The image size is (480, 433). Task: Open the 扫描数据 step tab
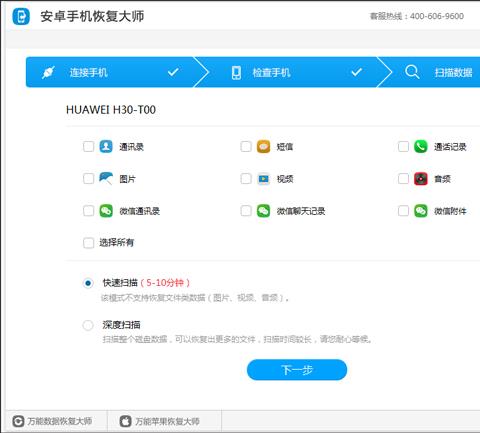coord(430,72)
